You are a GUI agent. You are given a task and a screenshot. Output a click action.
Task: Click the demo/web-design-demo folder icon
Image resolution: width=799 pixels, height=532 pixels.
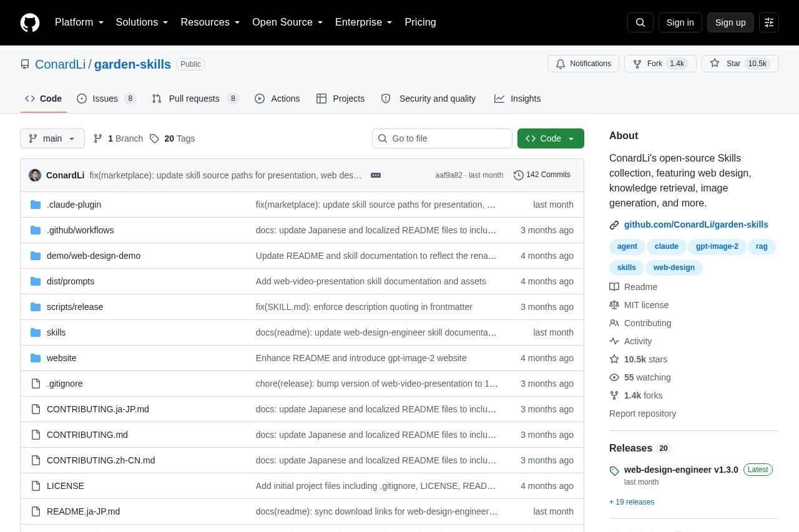pos(36,256)
